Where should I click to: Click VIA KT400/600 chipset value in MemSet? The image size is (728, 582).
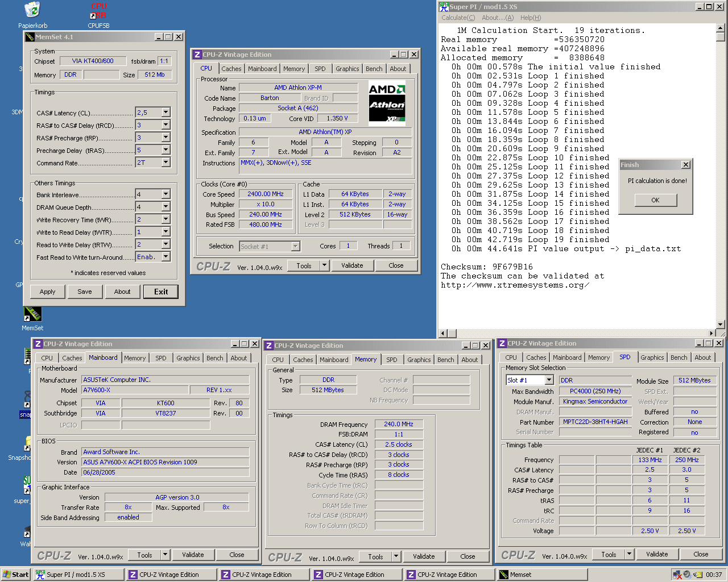pos(93,61)
